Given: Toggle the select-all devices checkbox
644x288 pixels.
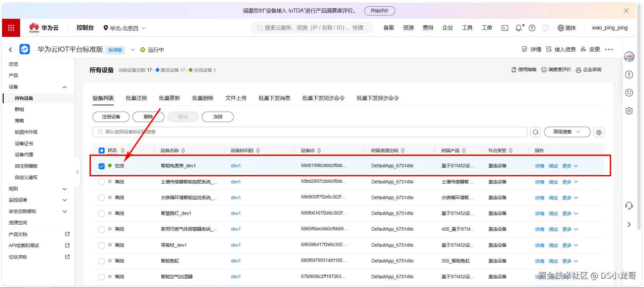Looking at the screenshot, I should [102, 151].
